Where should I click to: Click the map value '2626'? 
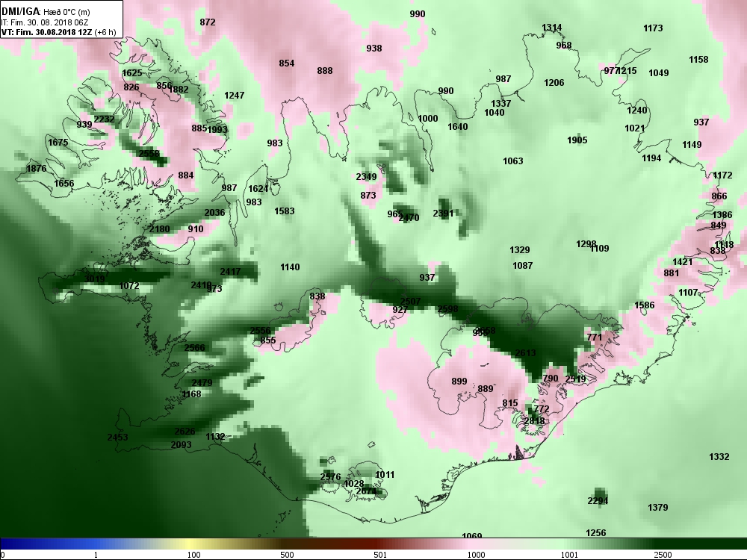185,432
